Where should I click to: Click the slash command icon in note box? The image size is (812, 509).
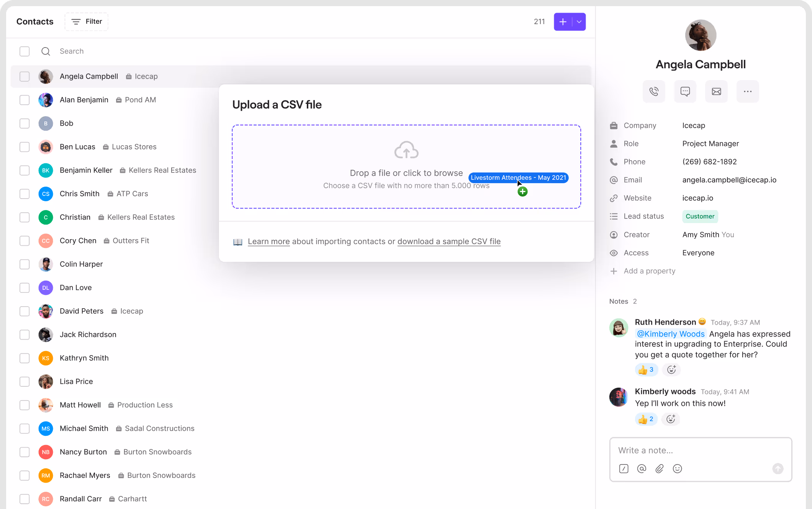pyautogui.click(x=624, y=468)
